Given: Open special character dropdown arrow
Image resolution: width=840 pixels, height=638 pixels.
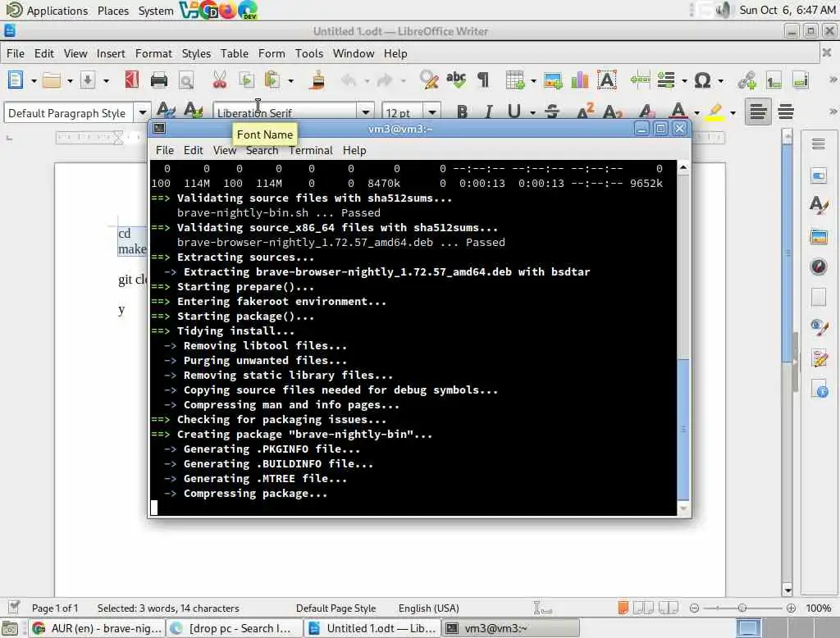Looking at the screenshot, I should point(720,81).
